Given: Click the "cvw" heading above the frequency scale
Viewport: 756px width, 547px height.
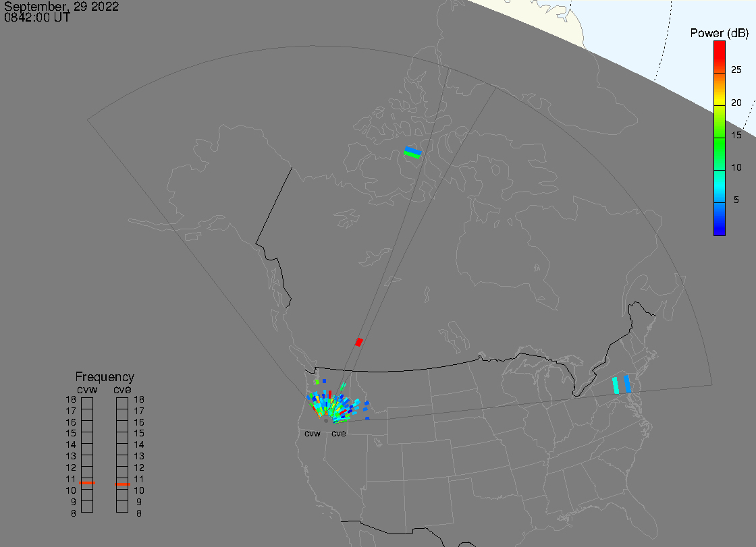Looking at the screenshot, I should (x=87, y=389).
